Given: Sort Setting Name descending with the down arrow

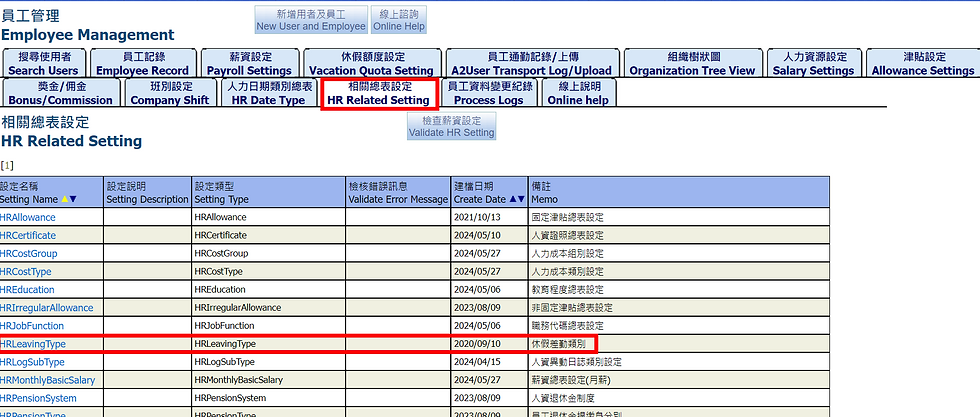Looking at the screenshot, I should (73, 199).
